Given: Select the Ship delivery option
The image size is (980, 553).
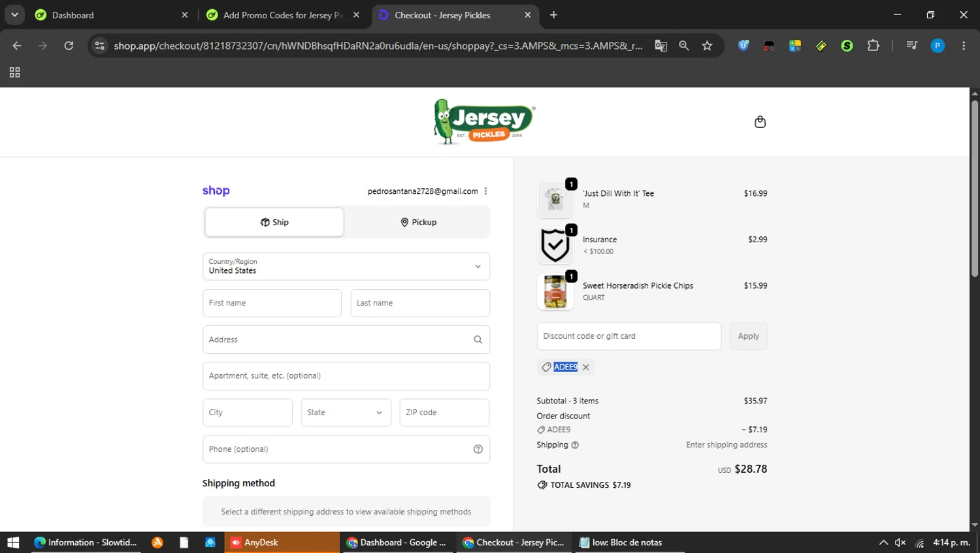Looking at the screenshot, I should point(274,222).
